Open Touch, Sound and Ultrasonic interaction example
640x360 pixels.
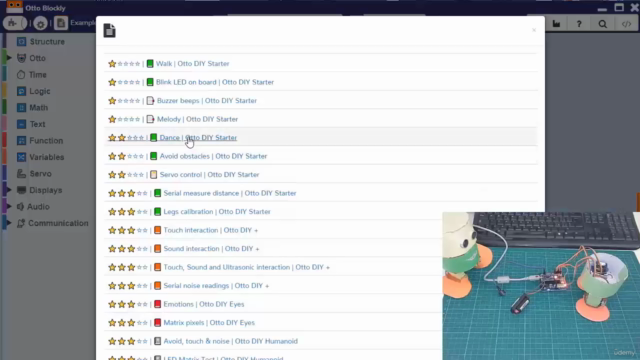tap(247, 267)
